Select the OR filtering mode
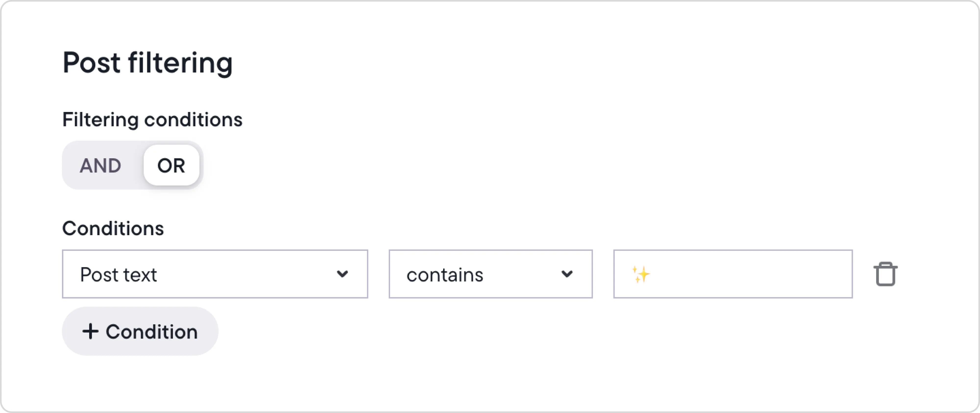The width and height of the screenshot is (980, 413). coord(171,165)
